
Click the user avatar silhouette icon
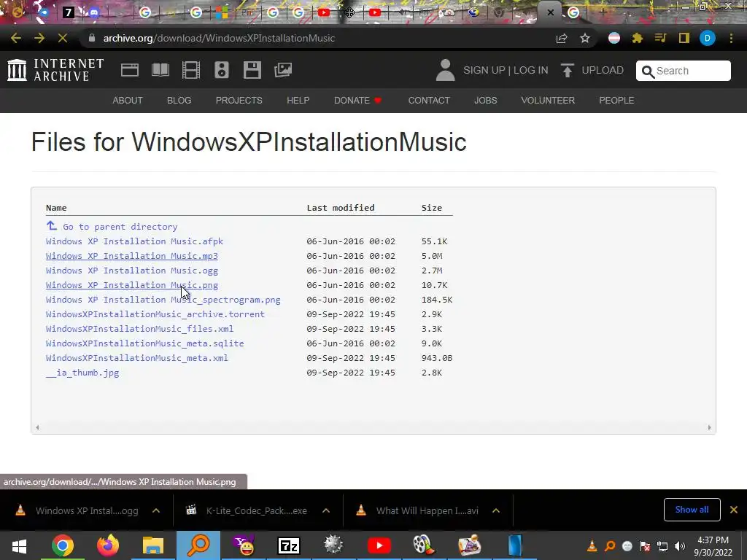446,70
